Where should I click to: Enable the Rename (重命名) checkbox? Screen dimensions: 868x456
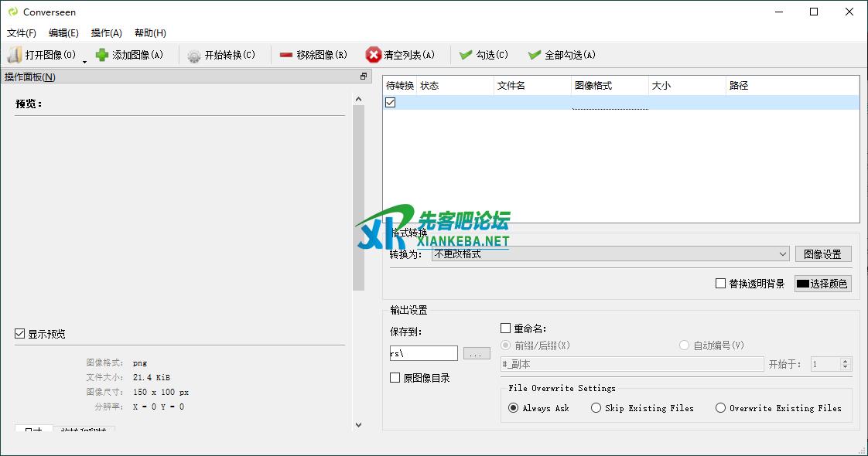pyautogui.click(x=506, y=328)
